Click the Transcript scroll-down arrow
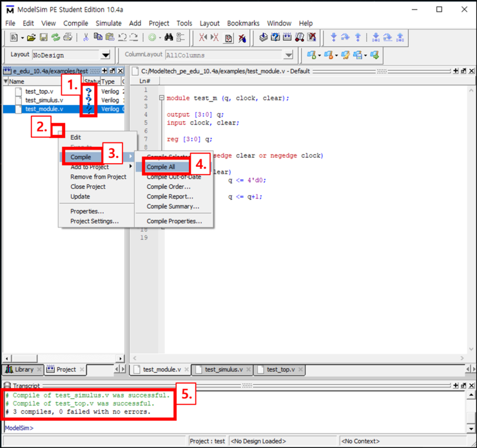The image size is (477, 448). coord(471,429)
